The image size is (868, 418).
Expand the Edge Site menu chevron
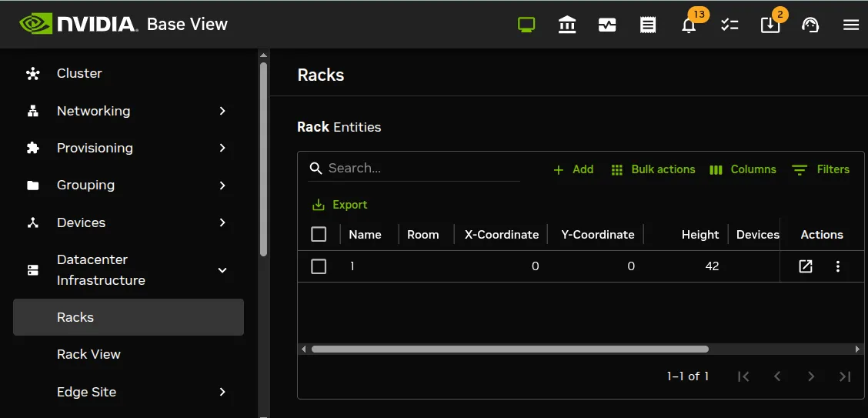click(222, 392)
